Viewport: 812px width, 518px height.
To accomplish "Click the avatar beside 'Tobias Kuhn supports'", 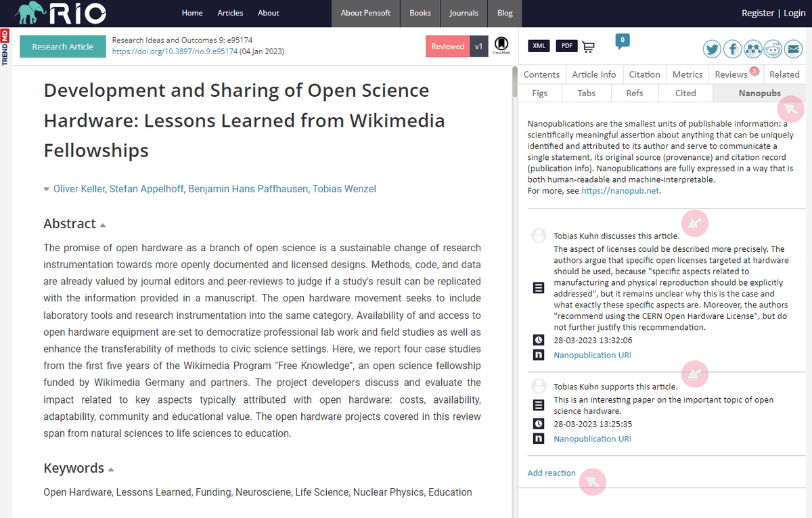I will point(539,386).
